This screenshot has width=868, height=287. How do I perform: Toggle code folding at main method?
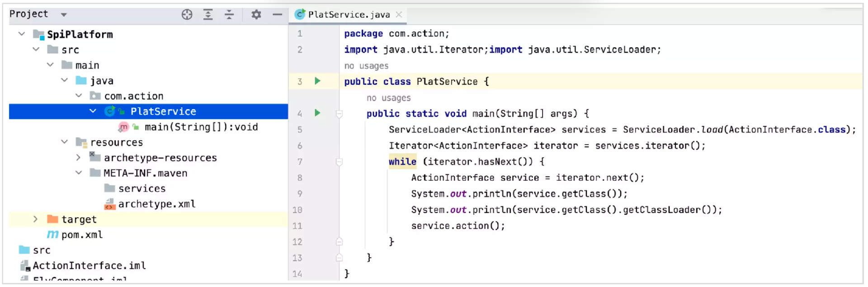[339, 114]
